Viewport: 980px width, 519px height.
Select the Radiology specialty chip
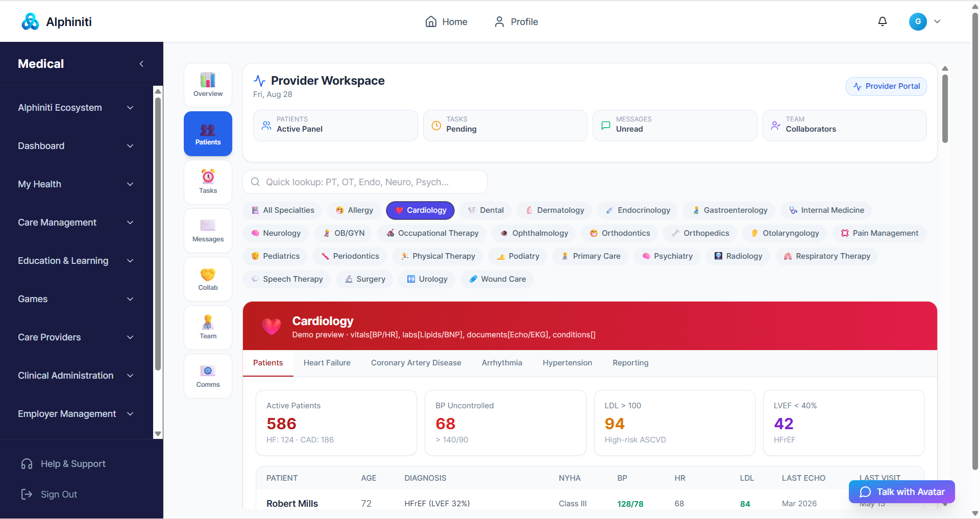tap(738, 256)
